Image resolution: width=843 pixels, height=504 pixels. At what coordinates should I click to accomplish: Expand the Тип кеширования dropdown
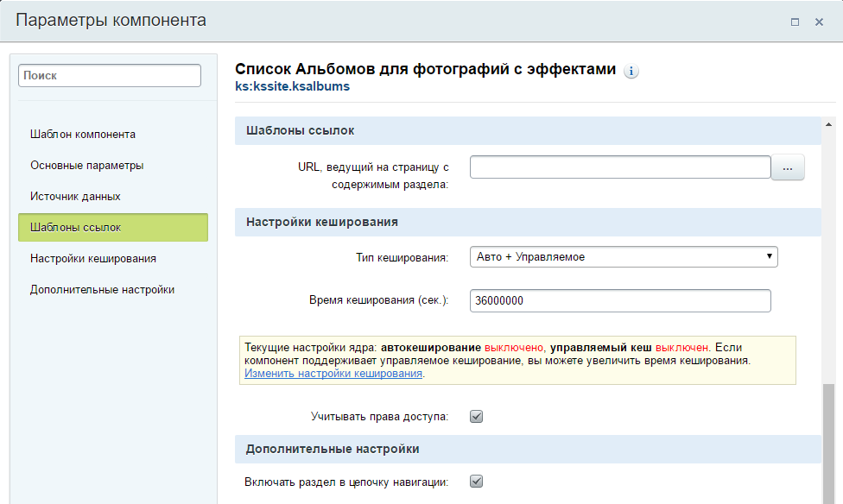[624, 256]
